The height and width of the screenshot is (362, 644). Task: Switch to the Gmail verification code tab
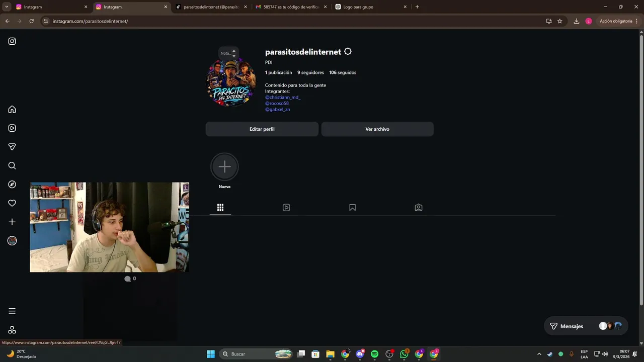[x=291, y=7]
